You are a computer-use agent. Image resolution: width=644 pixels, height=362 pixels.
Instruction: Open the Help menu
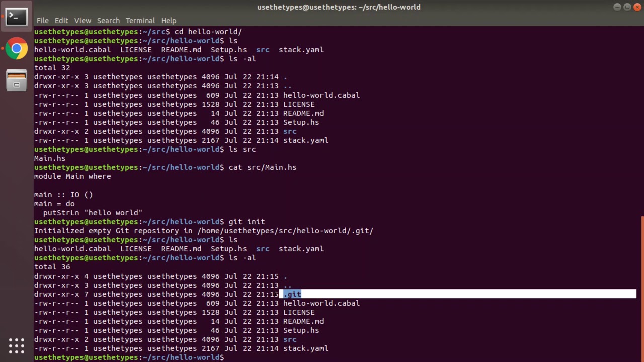pyautogui.click(x=169, y=21)
